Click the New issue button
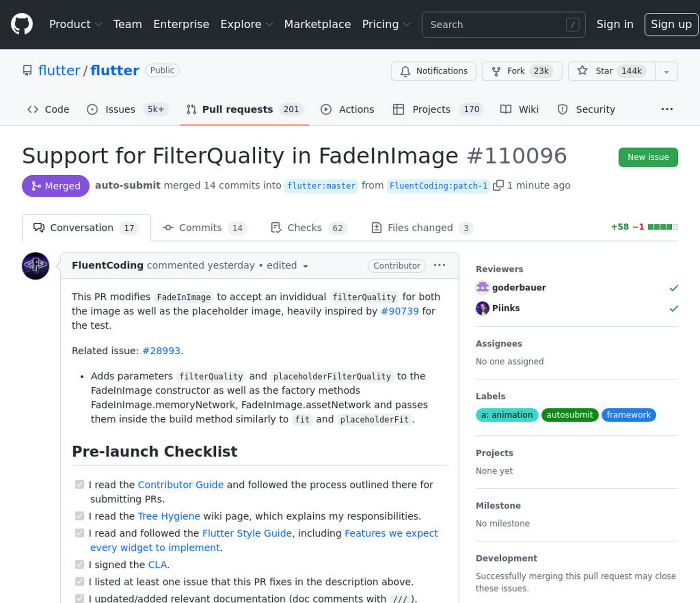Viewport: 700px width, 603px height. [648, 157]
